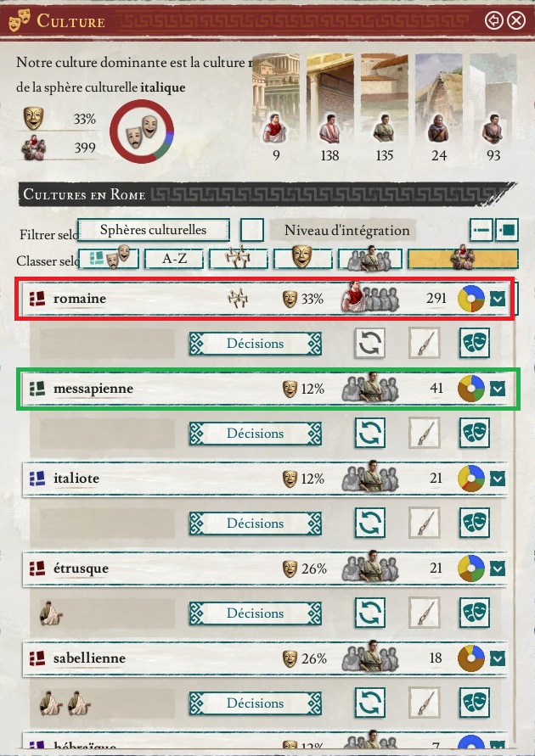Click the assimilate cycle icon under messapienne
Image resolution: width=535 pixels, height=756 pixels.
[370, 433]
